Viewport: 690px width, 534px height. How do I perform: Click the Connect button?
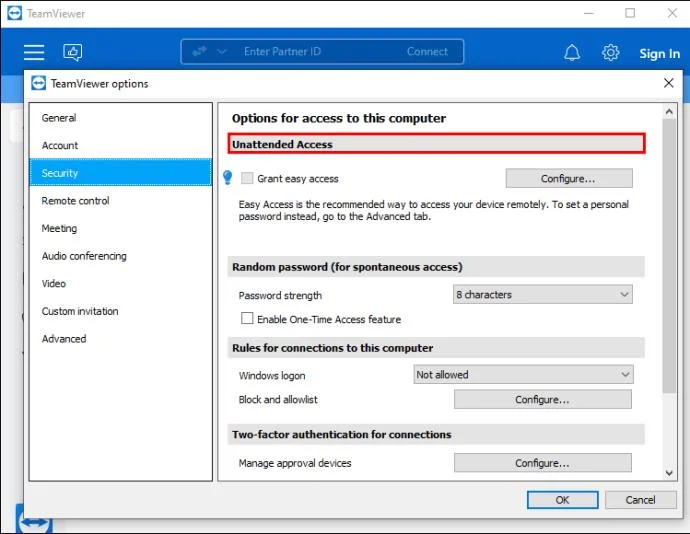tap(427, 52)
